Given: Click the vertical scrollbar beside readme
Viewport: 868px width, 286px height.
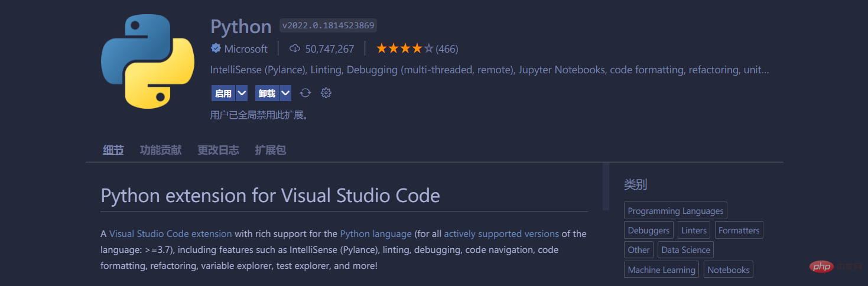Looking at the screenshot, I should (606, 187).
